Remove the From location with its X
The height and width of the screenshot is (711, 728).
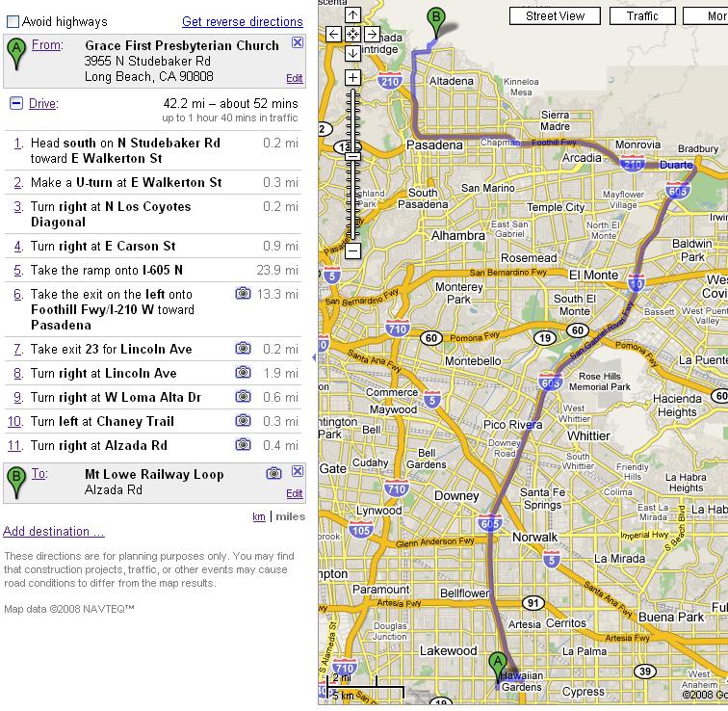coord(298,42)
